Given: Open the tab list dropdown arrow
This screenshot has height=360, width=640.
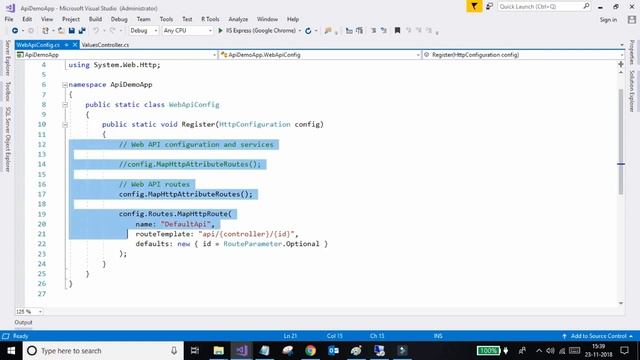Looking at the screenshot, I should pyautogui.click(x=622, y=45).
